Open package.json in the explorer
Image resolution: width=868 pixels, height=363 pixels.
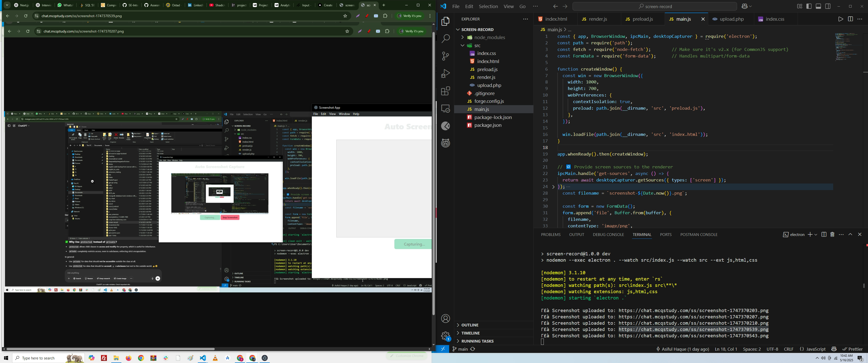coord(488,125)
